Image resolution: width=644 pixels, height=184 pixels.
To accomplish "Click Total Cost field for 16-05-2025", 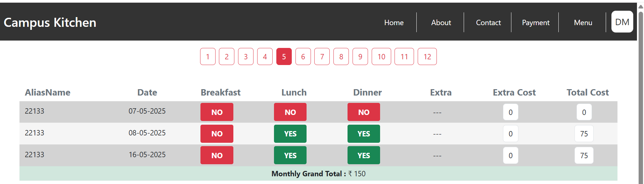I will coord(584,156).
